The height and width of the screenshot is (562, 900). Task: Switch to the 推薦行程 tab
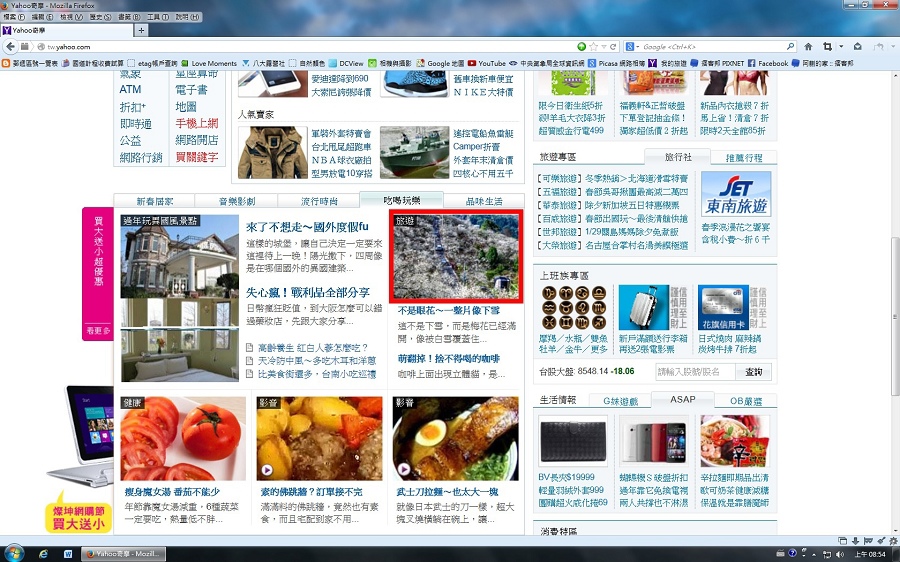click(744, 157)
